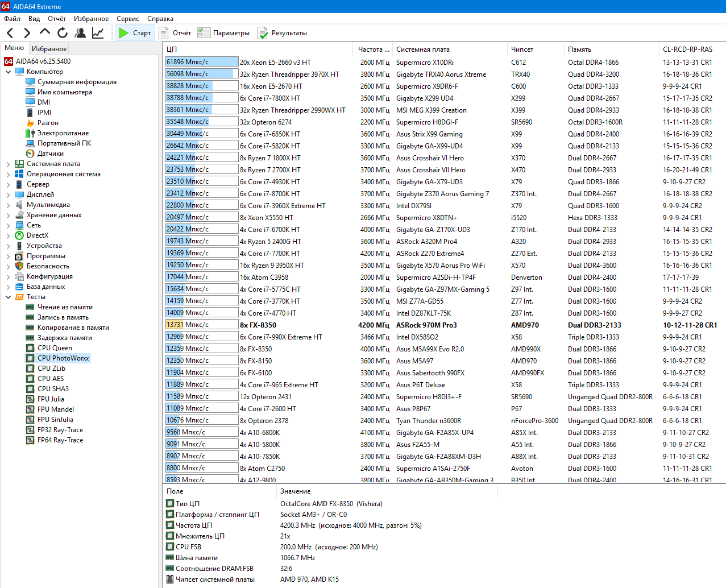This screenshot has width=726, height=588.
Task: Sort by the Частота column header
Action: [x=373, y=49]
